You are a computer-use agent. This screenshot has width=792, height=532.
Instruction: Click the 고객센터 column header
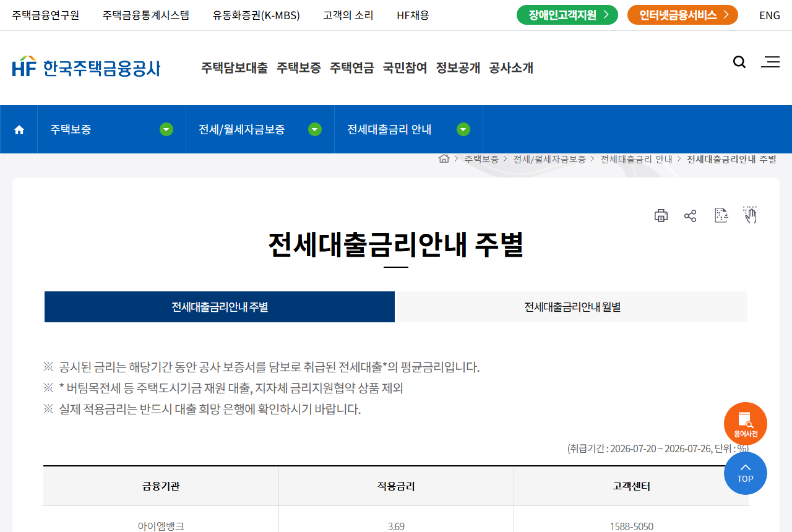click(x=631, y=486)
